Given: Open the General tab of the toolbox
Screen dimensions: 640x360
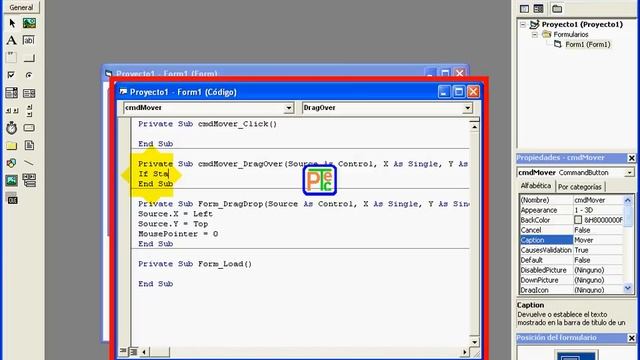Looking at the screenshot, I should tap(21, 7).
